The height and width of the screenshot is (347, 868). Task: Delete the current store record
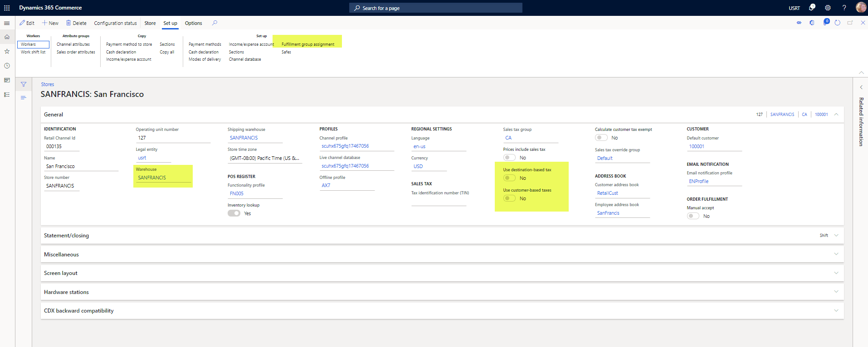(76, 23)
